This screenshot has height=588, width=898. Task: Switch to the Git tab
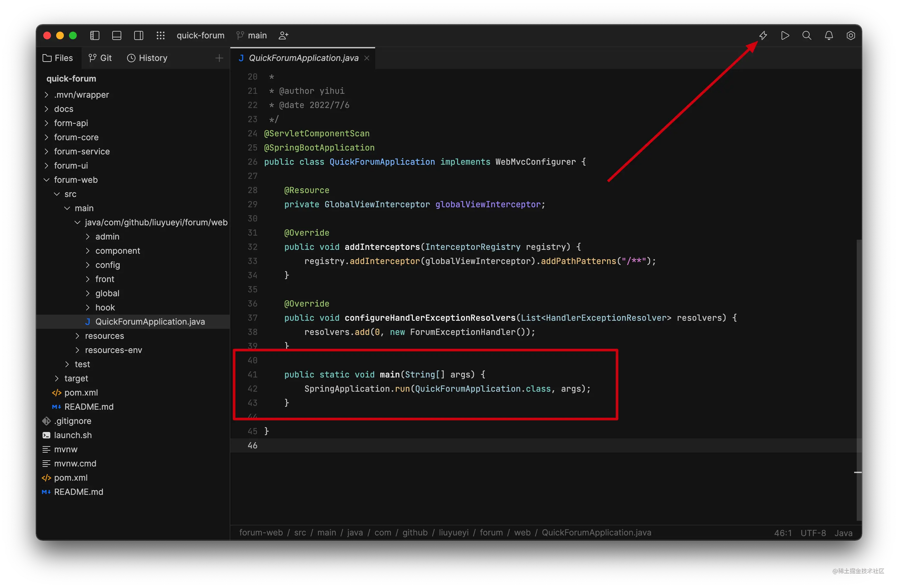point(100,58)
